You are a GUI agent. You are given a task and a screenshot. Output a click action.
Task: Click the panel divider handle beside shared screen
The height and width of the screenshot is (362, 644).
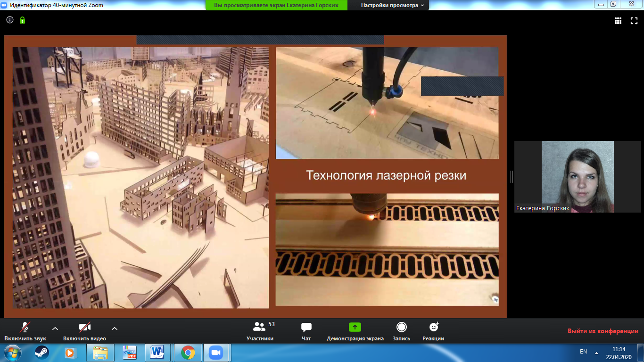[x=511, y=177]
